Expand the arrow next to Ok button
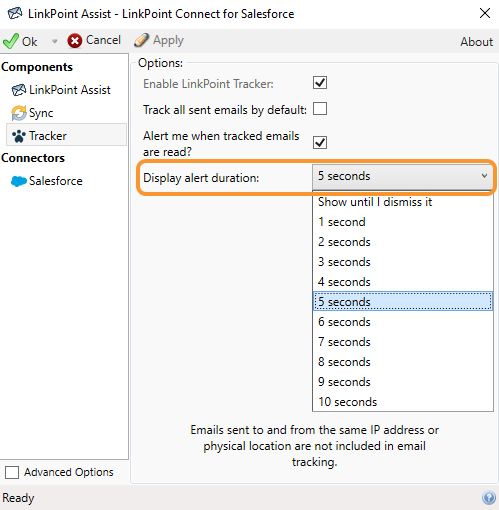 [x=54, y=41]
